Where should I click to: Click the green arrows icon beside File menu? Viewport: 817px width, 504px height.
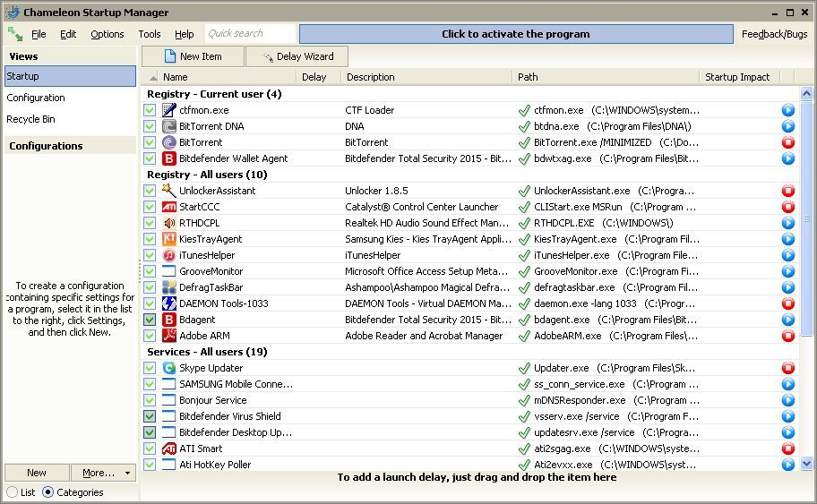(x=14, y=34)
